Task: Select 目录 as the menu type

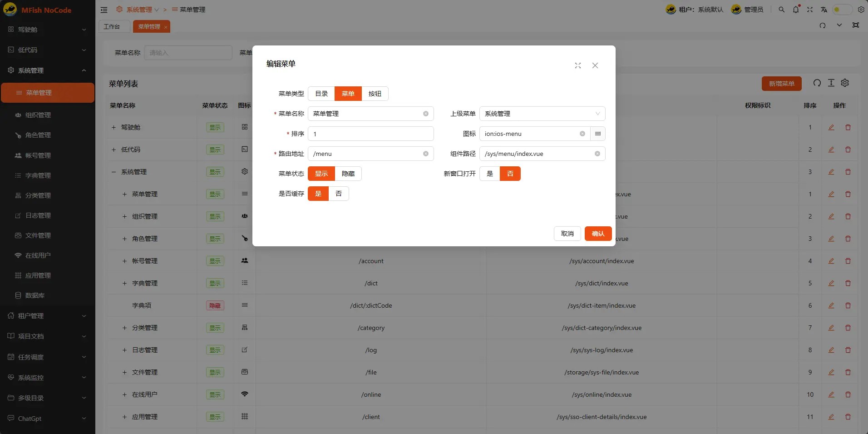Action: (x=321, y=94)
